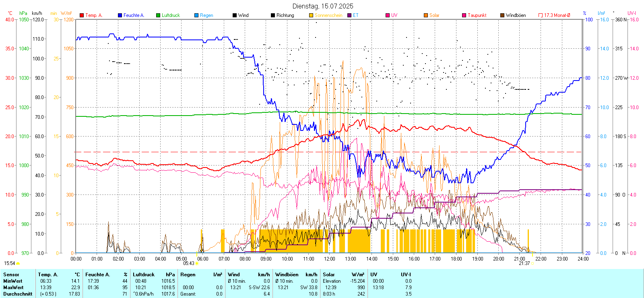Click the 12:00 label on time axis
This screenshot has width=644, height=298.
[x=329, y=259]
